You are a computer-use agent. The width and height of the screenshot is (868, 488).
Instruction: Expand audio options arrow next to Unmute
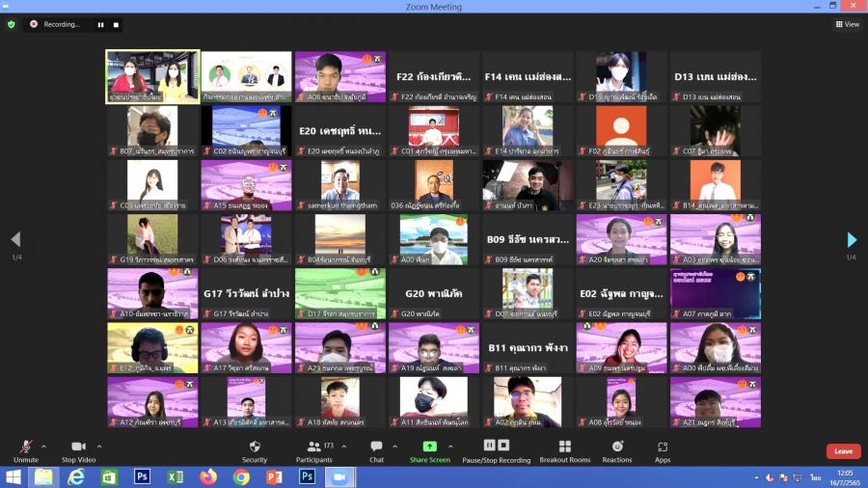tap(43, 447)
